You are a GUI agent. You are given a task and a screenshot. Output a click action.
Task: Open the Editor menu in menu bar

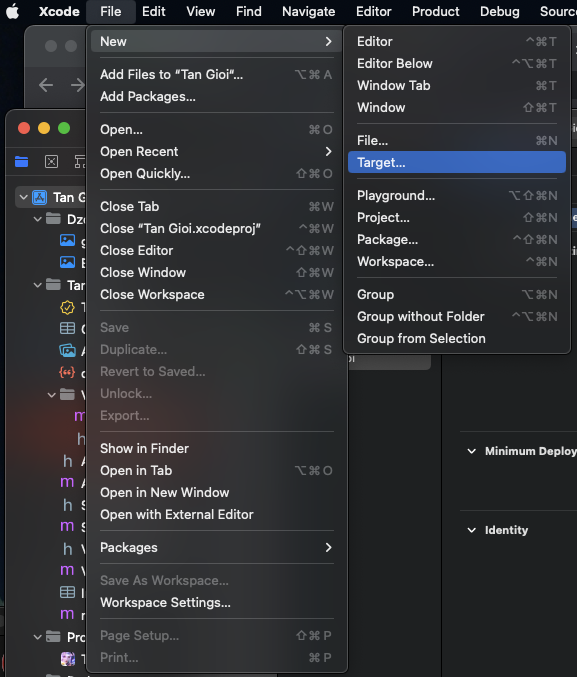373,11
